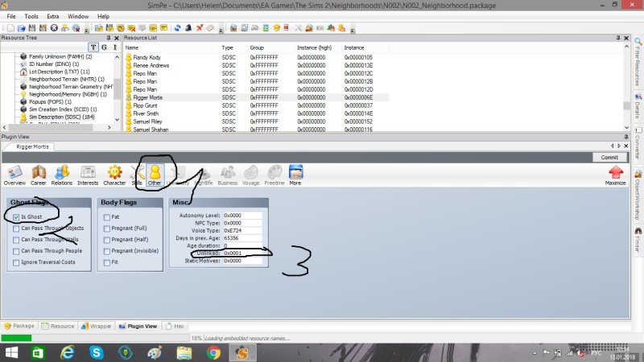644x362 pixels.
Task: Open the Extra menu
Action: point(53,16)
